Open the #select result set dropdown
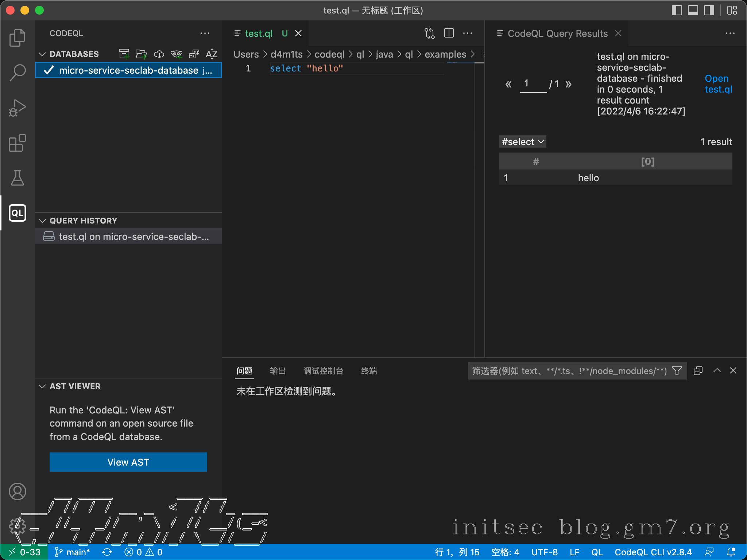 [522, 142]
